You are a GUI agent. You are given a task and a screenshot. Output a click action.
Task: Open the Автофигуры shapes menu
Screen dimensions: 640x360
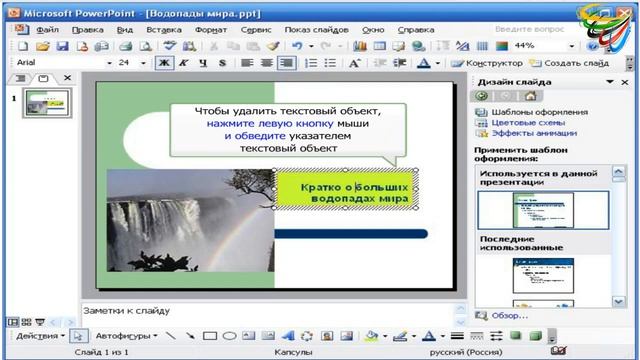click(126, 336)
